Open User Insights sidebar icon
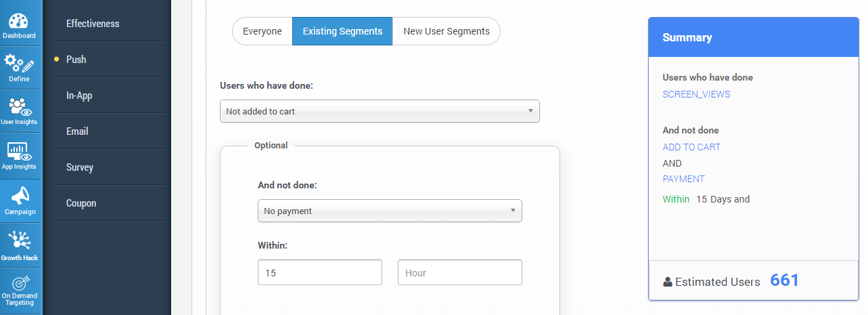The image size is (868, 315). (x=18, y=108)
